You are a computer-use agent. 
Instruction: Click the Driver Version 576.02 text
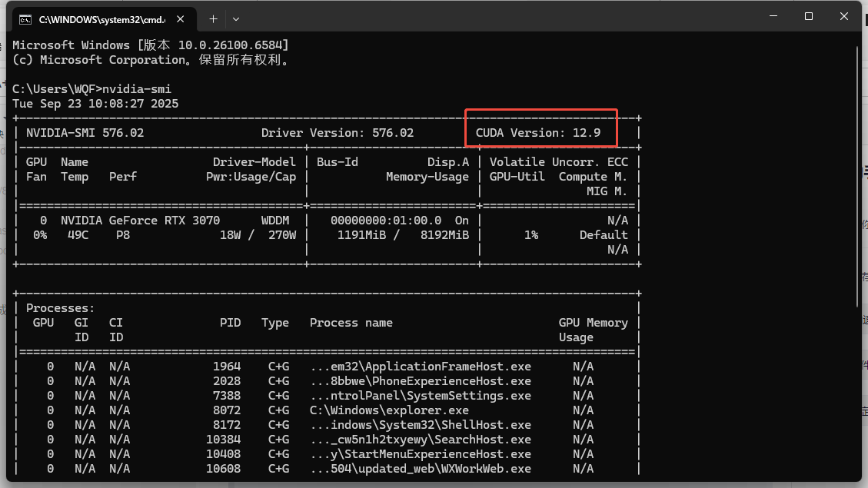click(337, 133)
